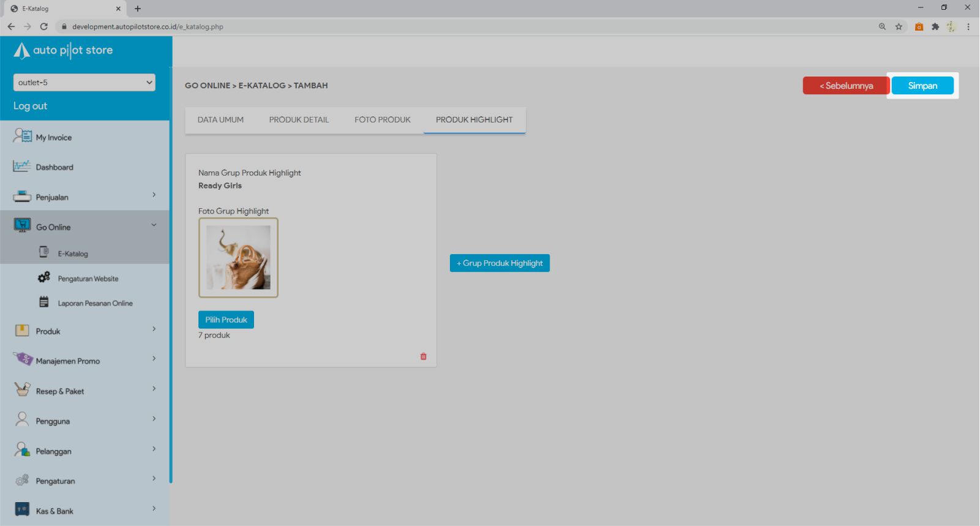980x526 pixels.
Task: Open Dashboard via its chart icon
Action: (21, 166)
